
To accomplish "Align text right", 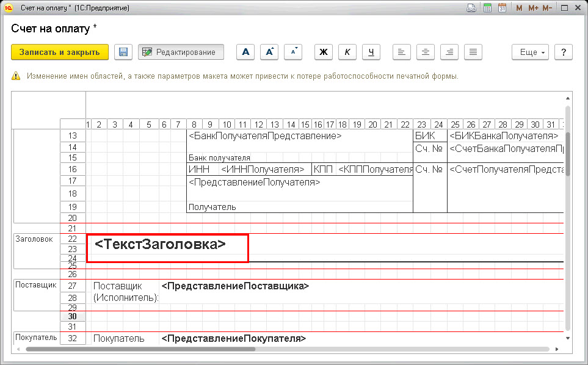I will pyautogui.click(x=449, y=52).
